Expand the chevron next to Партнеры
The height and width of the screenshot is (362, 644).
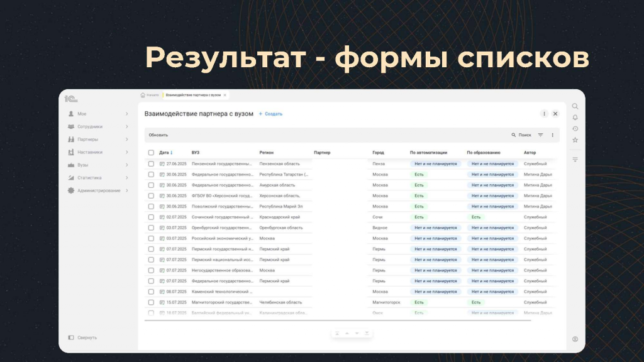point(126,139)
